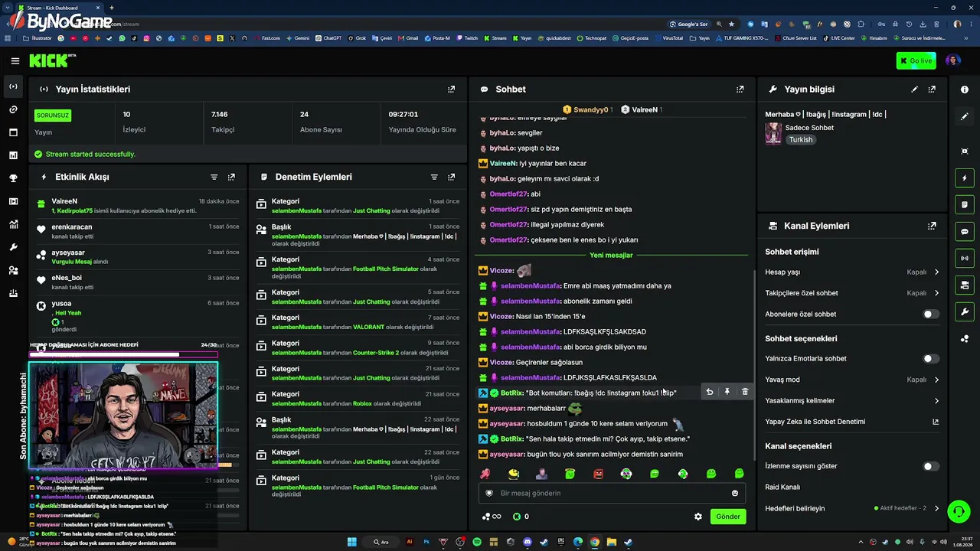This screenshot has height=551, width=980.
Task: Click the info icon on right sidebar
Action: (x=965, y=90)
